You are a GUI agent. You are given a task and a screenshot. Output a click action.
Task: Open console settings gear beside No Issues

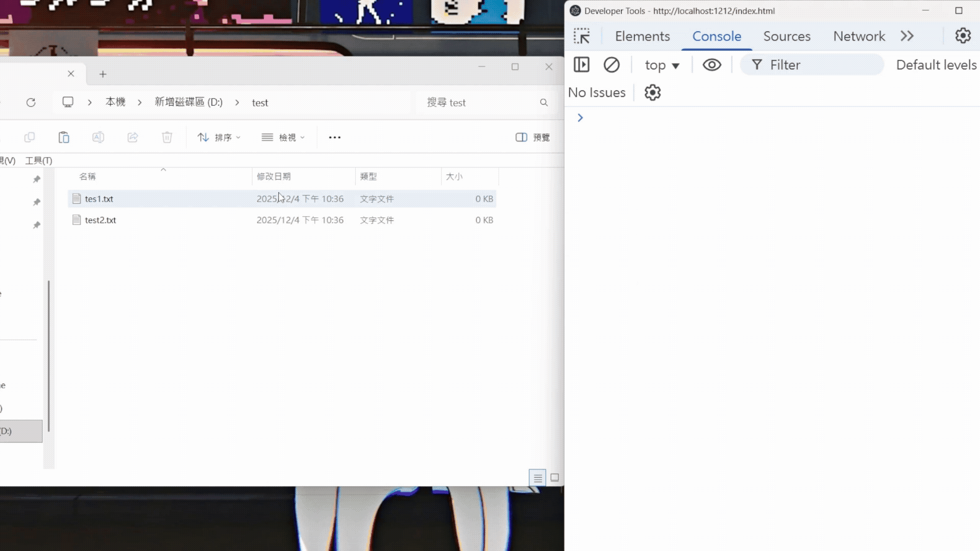pyautogui.click(x=652, y=92)
